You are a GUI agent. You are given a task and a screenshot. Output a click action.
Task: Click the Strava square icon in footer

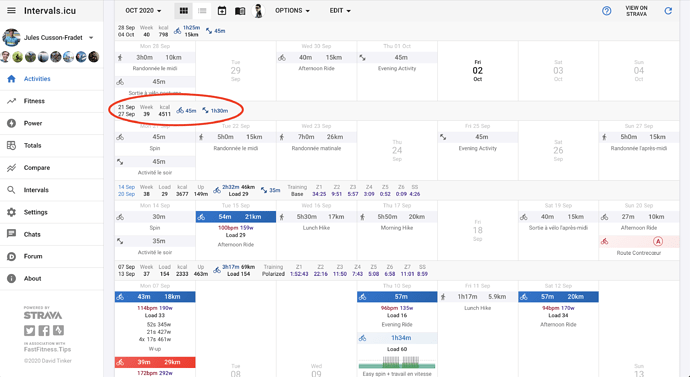coord(59,330)
